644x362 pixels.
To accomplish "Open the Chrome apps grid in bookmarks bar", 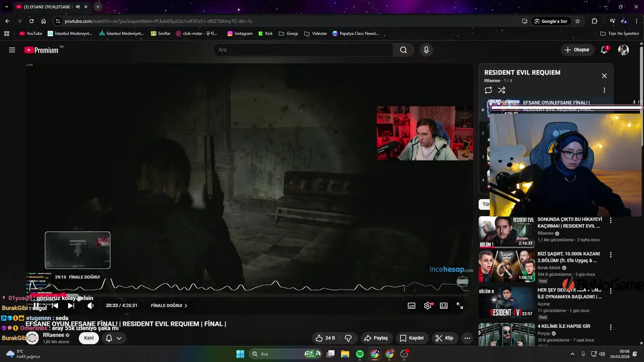I will tap(7, 34).
